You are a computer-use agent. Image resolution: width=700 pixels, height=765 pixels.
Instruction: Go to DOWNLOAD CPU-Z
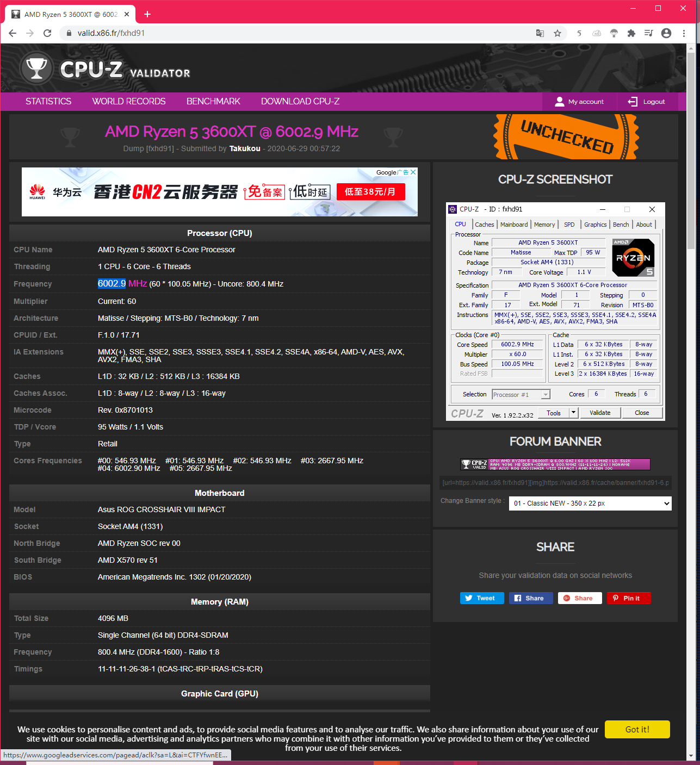pyautogui.click(x=300, y=101)
